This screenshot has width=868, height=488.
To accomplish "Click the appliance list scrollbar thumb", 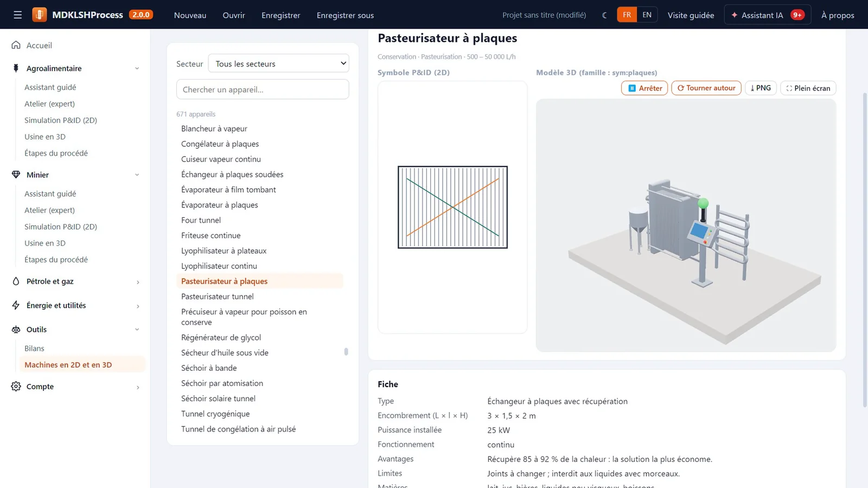I will [x=346, y=351].
